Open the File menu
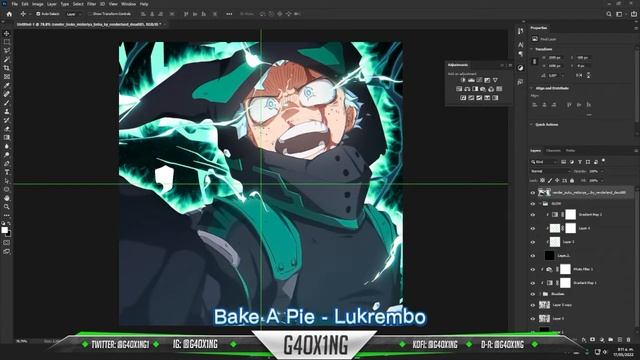The image size is (640, 360). tap(15, 4)
